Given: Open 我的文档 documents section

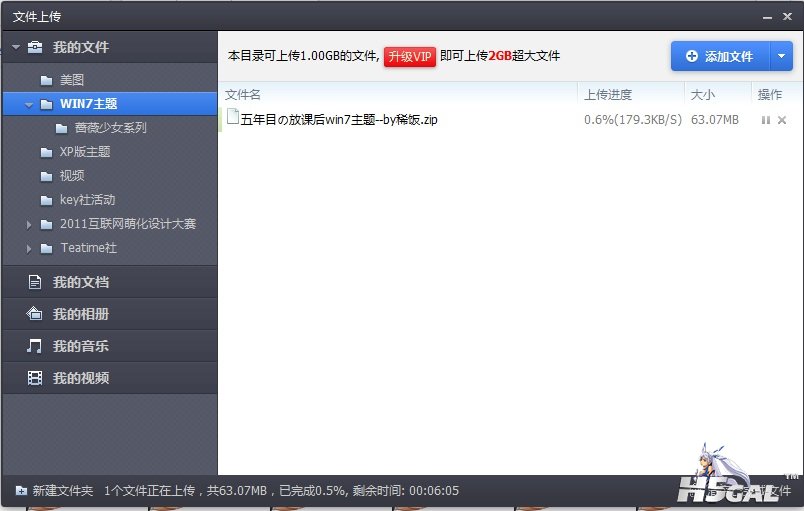Looking at the screenshot, I should [80, 282].
